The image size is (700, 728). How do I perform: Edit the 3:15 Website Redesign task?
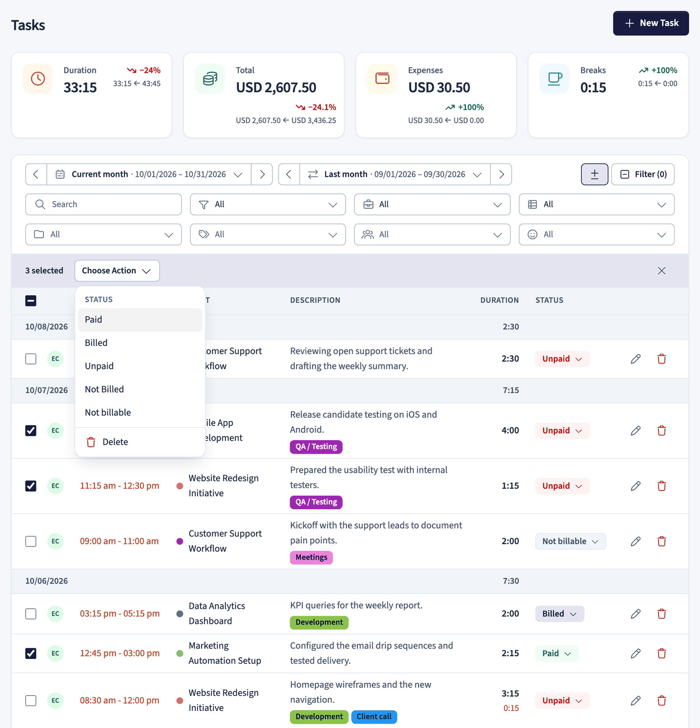(636, 700)
